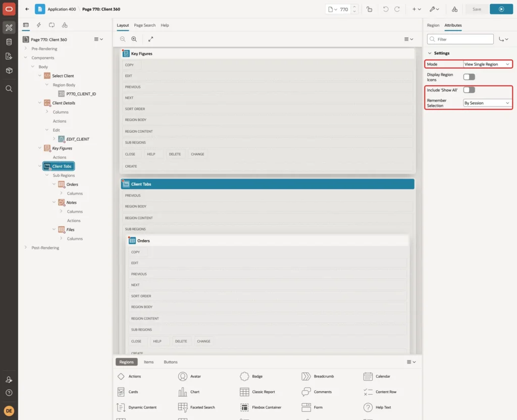Open the Gallery cube icon

click(9, 70)
